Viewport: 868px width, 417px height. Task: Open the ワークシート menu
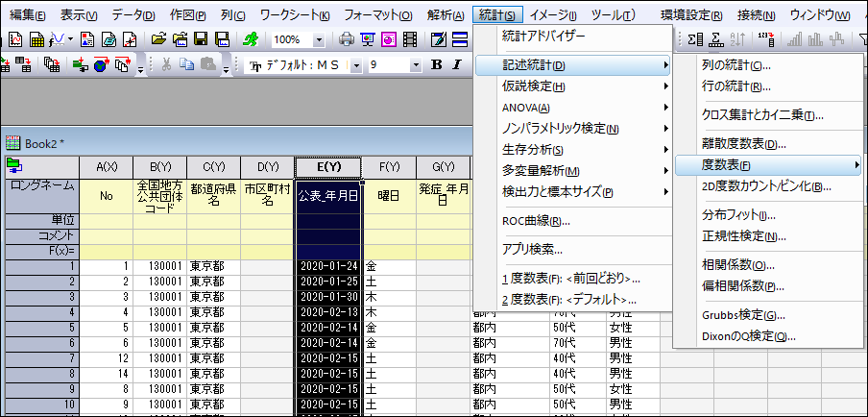pos(295,15)
